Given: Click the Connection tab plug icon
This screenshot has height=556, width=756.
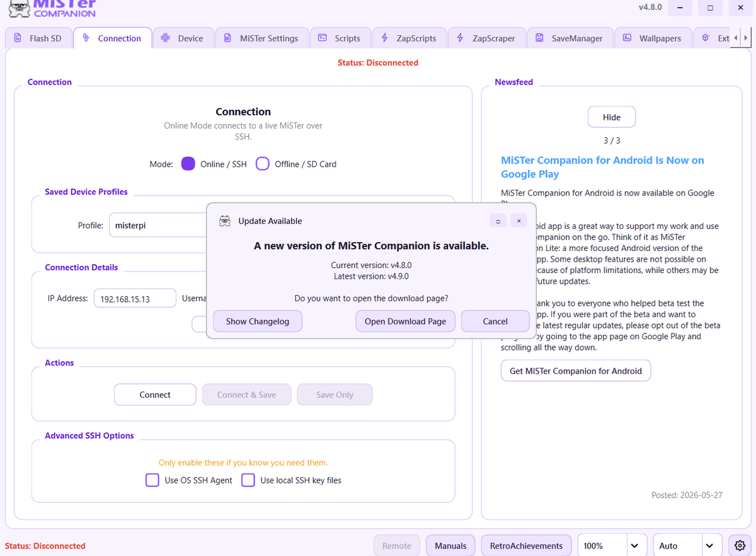Looking at the screenshot, I should coord(86,38).
